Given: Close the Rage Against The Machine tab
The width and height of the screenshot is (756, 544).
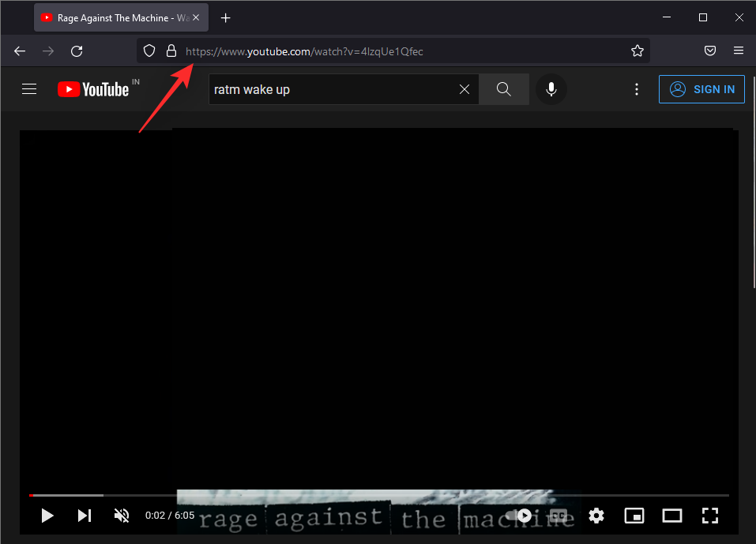Looking at the screenshot, I should 196,17.
